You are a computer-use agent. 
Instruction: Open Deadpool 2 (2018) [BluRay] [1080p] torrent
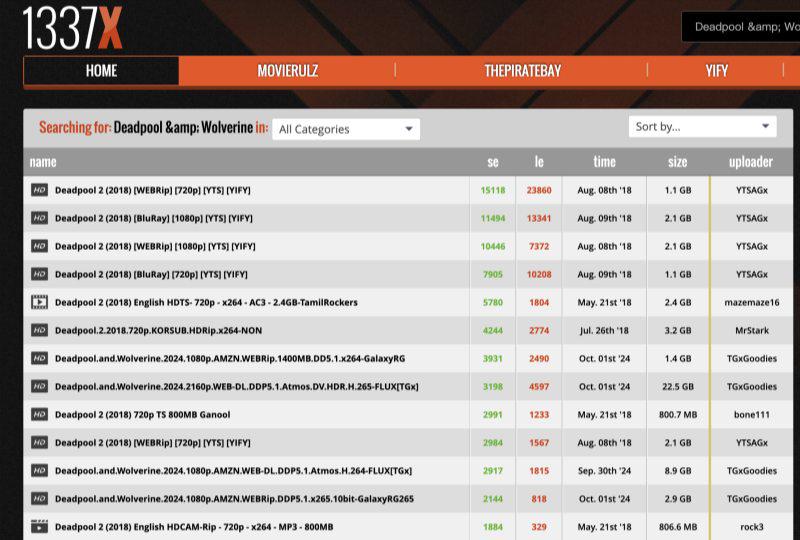click(x=154, y=218)
